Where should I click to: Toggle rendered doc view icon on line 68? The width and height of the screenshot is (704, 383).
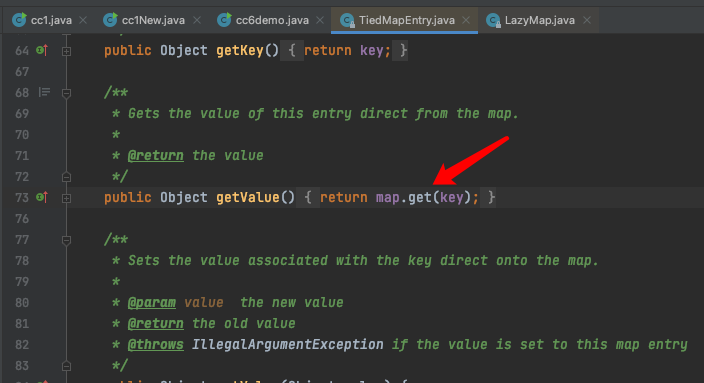tap(44, 92)
